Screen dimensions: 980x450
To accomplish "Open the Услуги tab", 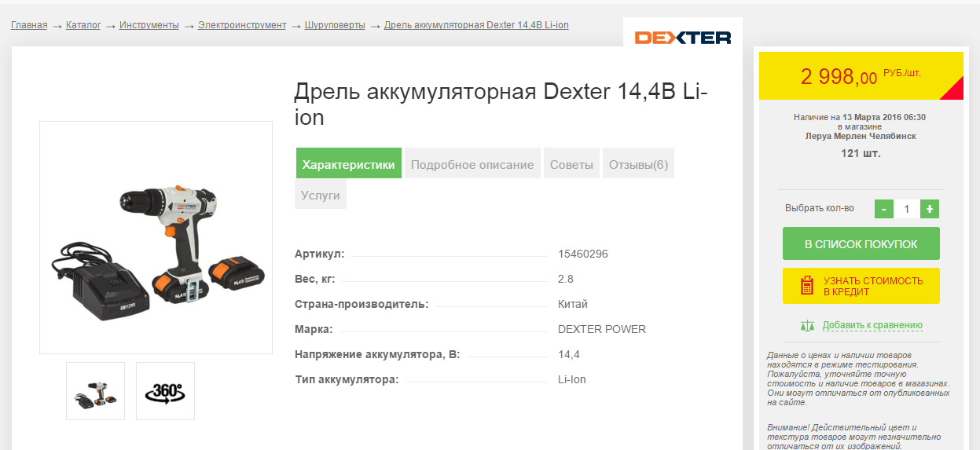I will (x=321, y=195).
